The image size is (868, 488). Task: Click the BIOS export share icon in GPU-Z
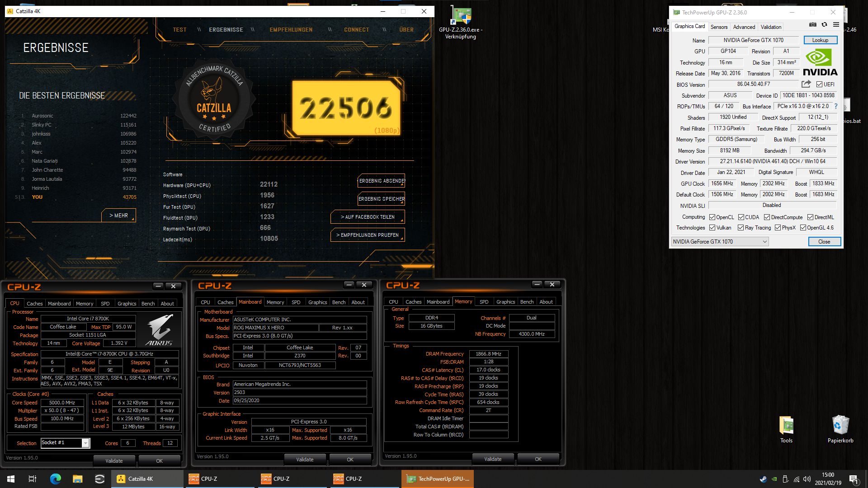click(806, 84)
